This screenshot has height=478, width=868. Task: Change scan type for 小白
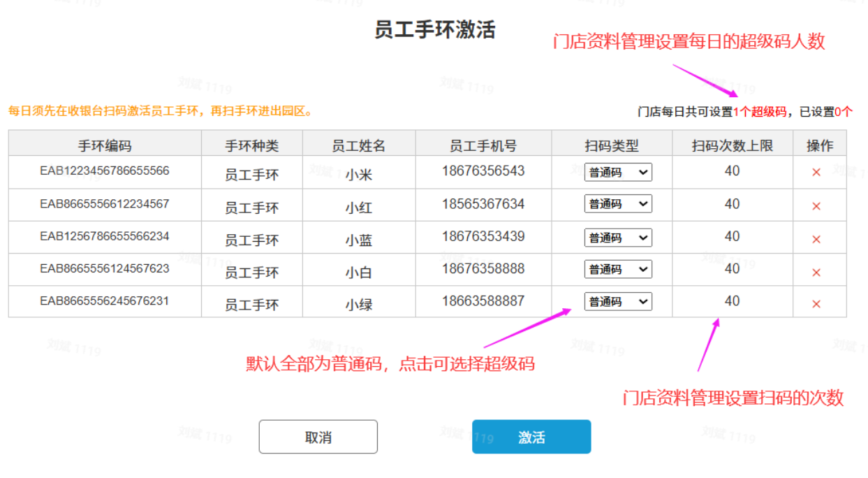click(x=618, y=269)
